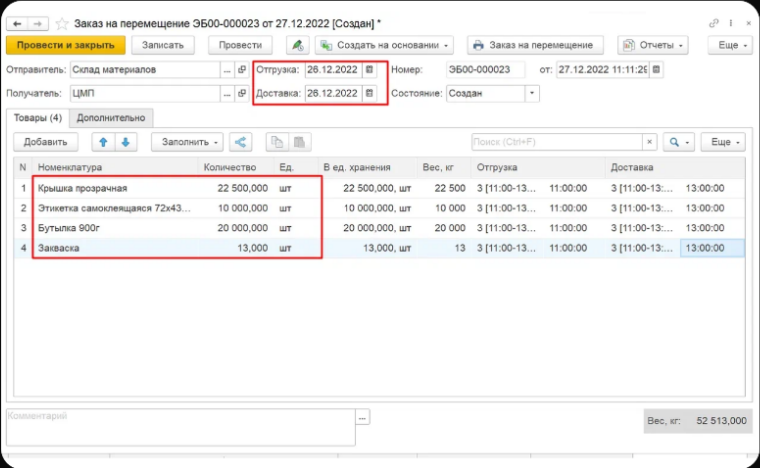Click into the Комментарий text field
This screenshot has height=468, width=760.
pos(180,426)
